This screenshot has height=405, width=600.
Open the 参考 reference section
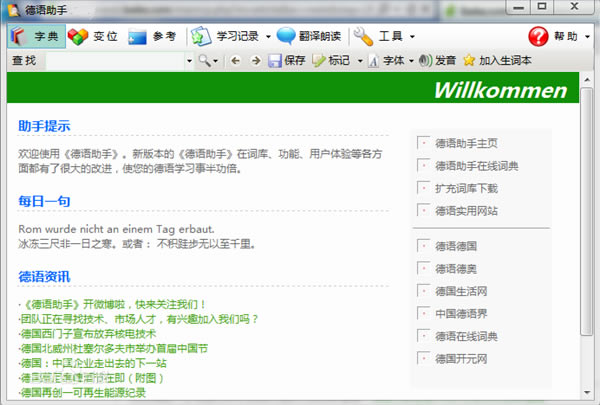(152, 36)
